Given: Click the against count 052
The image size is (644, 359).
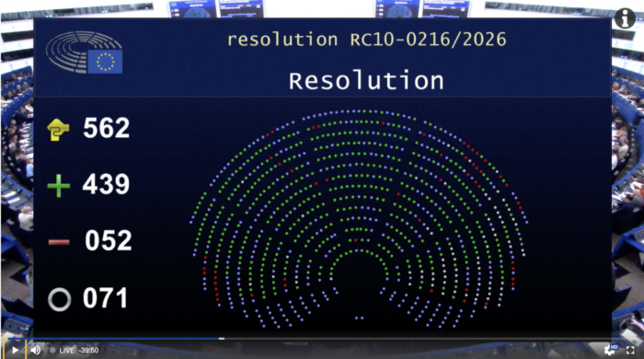Looking at the screenshot, I should click(109, 240).
